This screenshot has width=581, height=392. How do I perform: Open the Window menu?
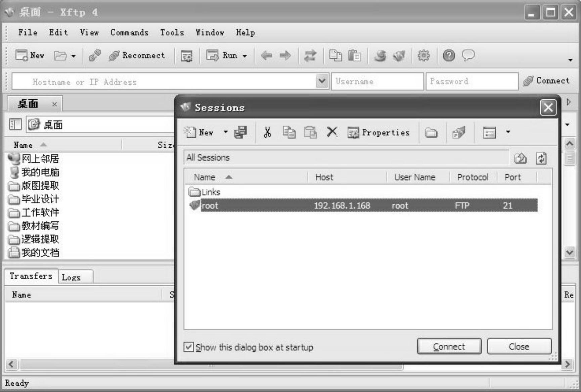click(210, 33)
